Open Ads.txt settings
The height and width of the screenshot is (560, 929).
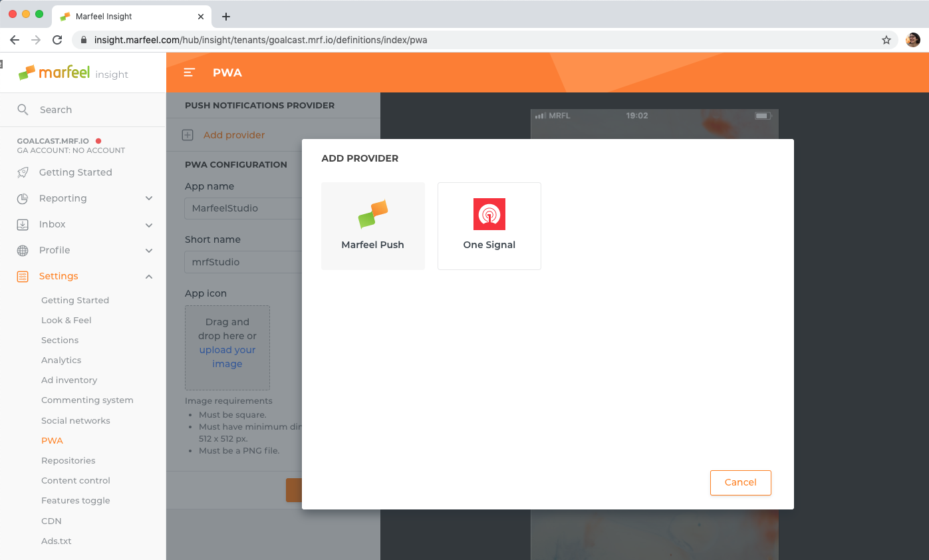click(57, 541)
